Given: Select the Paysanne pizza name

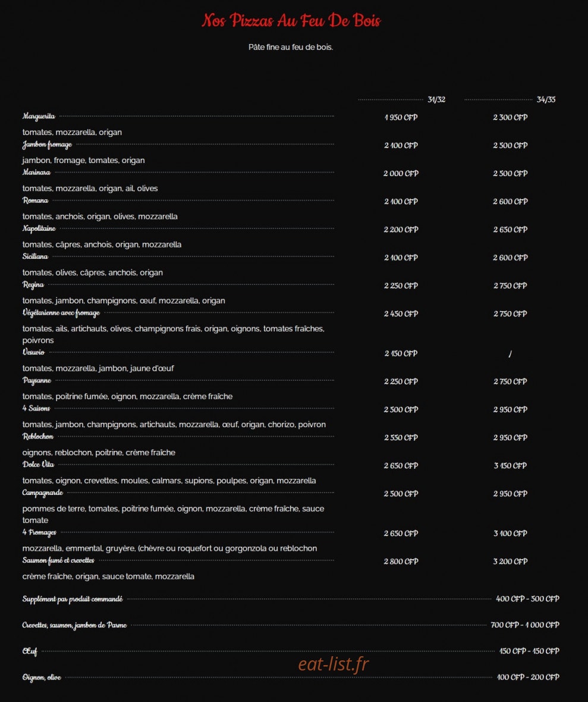Looking at the screenshot, I should point(37,381).
